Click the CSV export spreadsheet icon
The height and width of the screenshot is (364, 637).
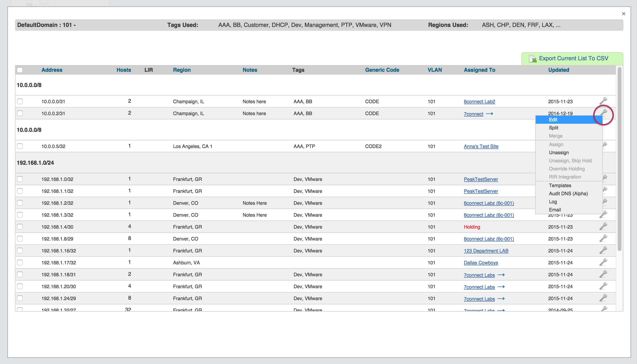tap(533, 59)
